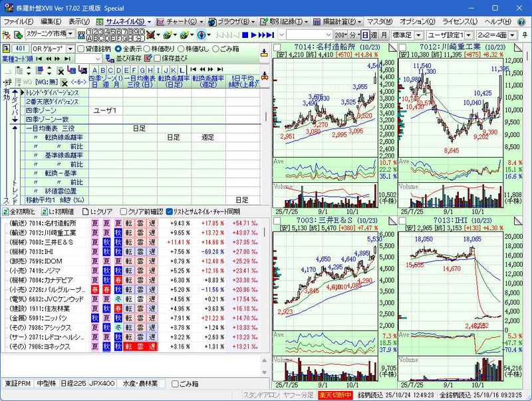Screen dimensions: 532x401
Task: Click the 全初期化 reset icon
Action: click(x=5, y=211)
